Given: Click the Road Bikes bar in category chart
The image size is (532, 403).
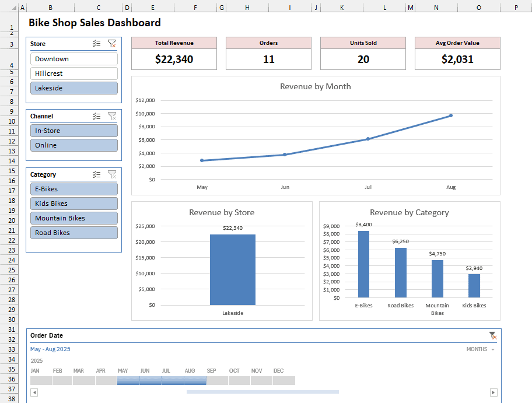Looking at the screenshot, I should 401,273.
